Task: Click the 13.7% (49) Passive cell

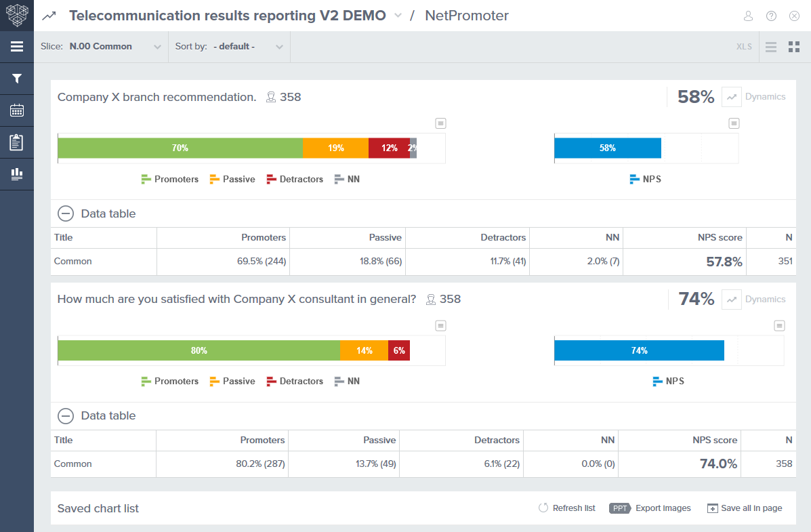Action: [x=344, y=464]
